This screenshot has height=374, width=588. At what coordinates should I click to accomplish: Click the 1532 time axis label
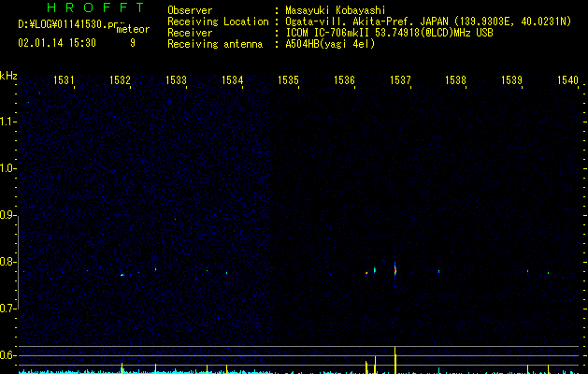pos(120,80)
